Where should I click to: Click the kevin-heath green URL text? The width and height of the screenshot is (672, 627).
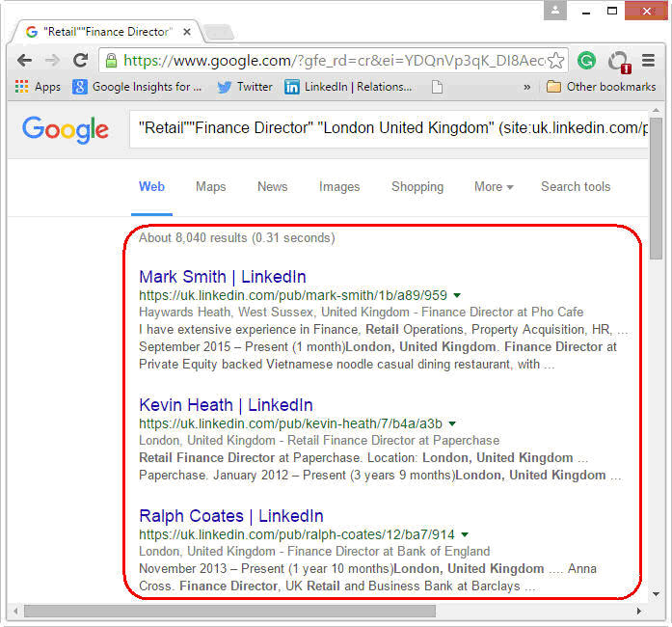pyautogui.click(x=290, y=423)
